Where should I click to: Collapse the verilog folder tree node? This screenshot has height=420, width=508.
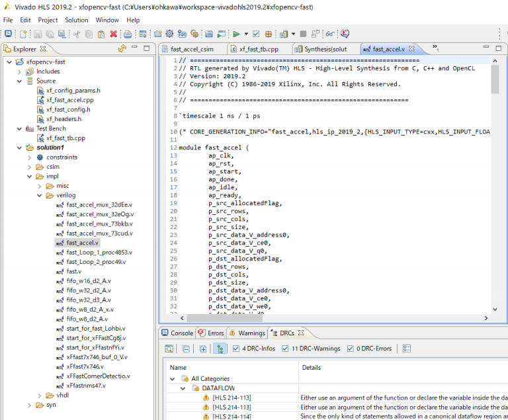pos(39,196)
